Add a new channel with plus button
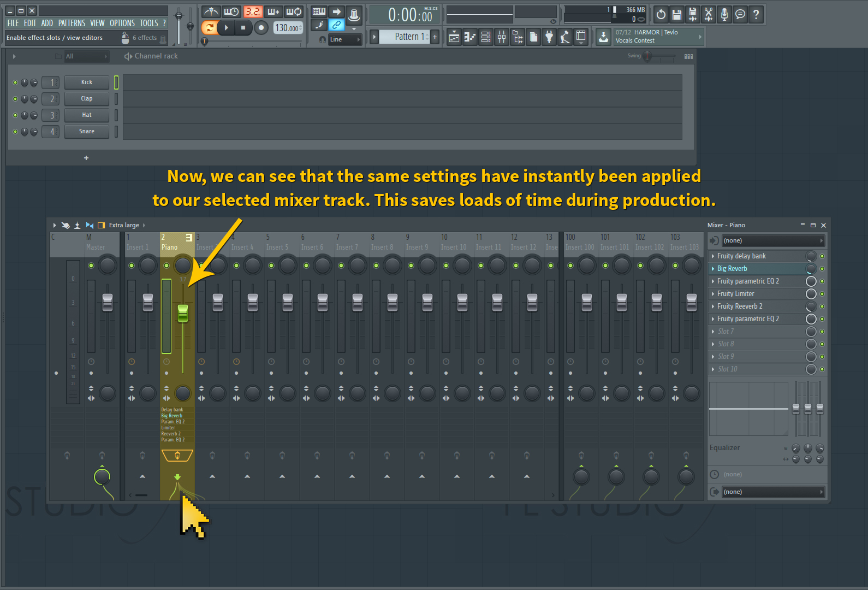868x590 pixels. (86, 158)
